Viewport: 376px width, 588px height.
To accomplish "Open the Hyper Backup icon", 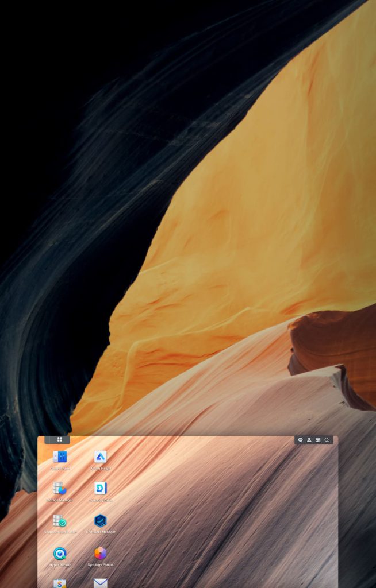I will [x=60, y=554].
